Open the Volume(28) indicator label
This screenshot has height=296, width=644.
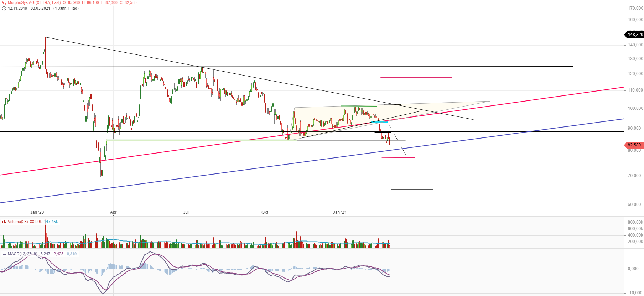[18, 222]
